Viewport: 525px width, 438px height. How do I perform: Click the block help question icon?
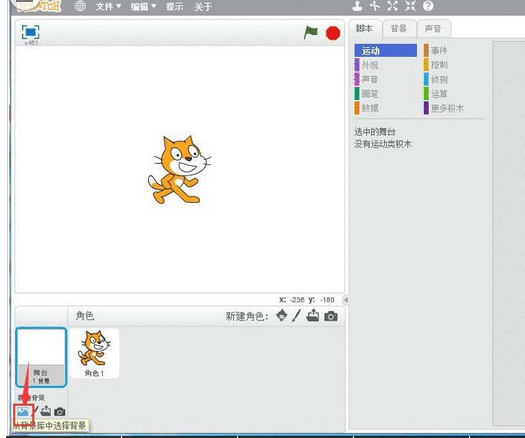tap(428, 6)
